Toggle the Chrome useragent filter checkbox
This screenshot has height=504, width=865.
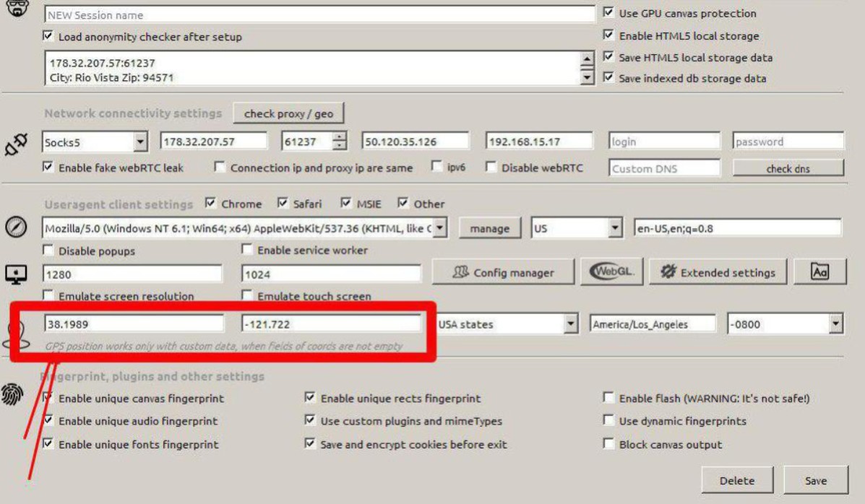[211, 204]
